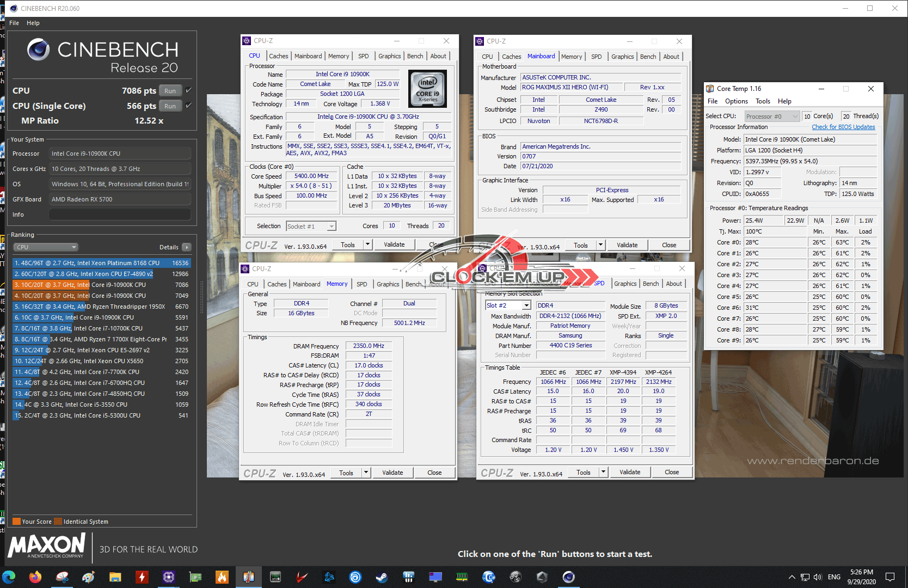This screenshot has width=908, height=588.
Task: Toggle the checkbox next to the CPU test
Action: 188,90
